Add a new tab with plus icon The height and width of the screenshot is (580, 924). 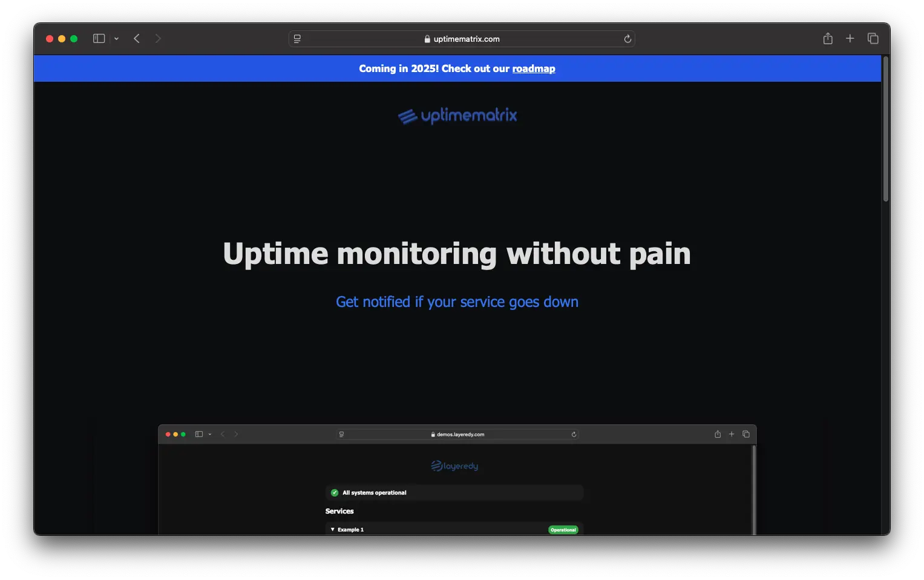coord(850,39)
